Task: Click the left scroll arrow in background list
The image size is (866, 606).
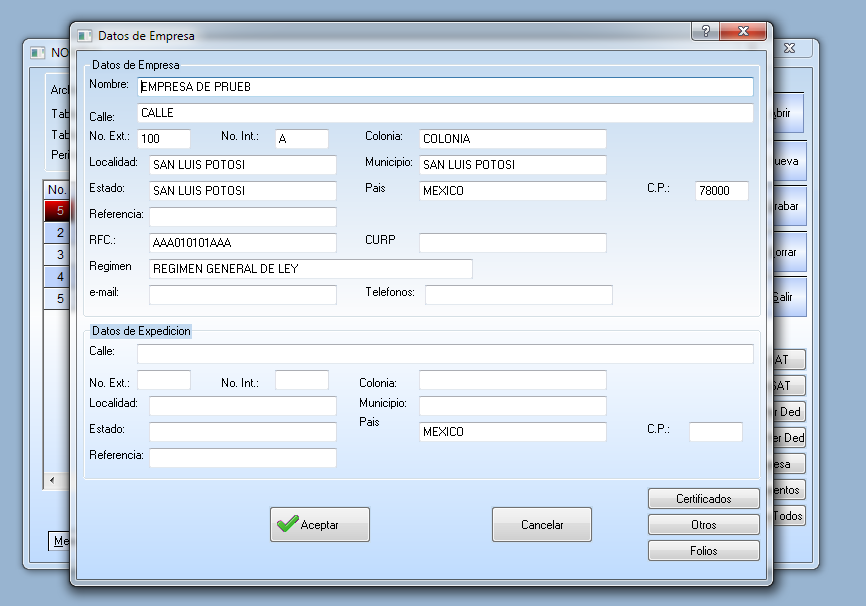Action: 52,481
